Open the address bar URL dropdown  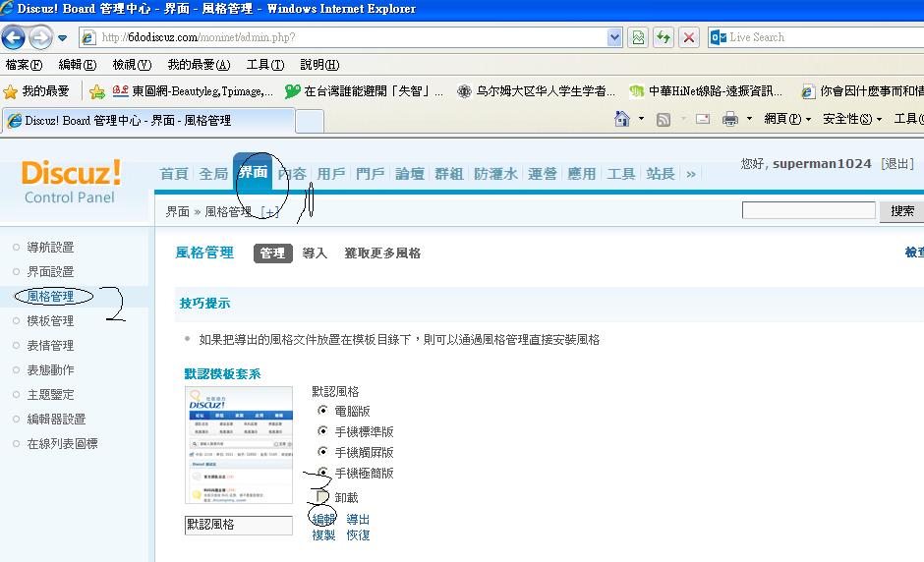click(x=614, y=37)
